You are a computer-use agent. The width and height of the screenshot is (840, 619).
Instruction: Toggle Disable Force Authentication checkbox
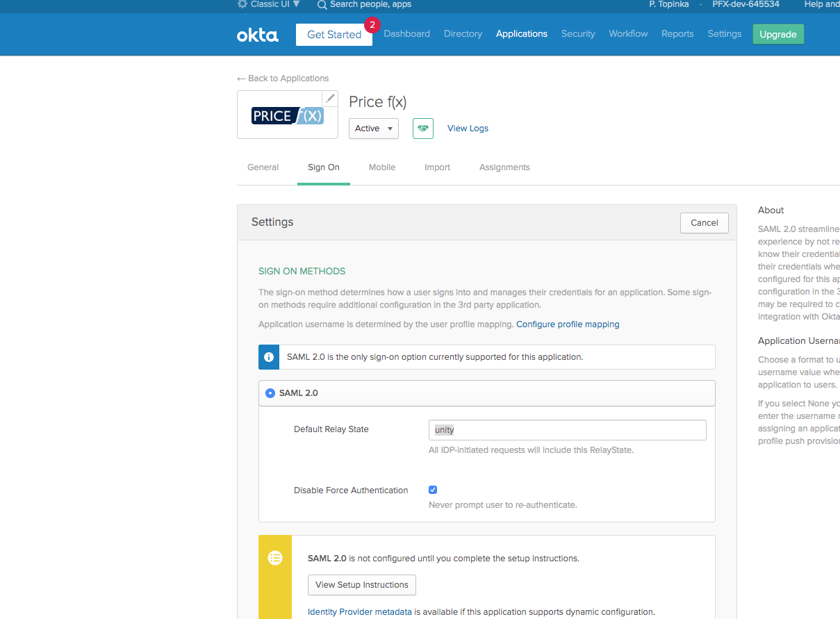point(433,490)
